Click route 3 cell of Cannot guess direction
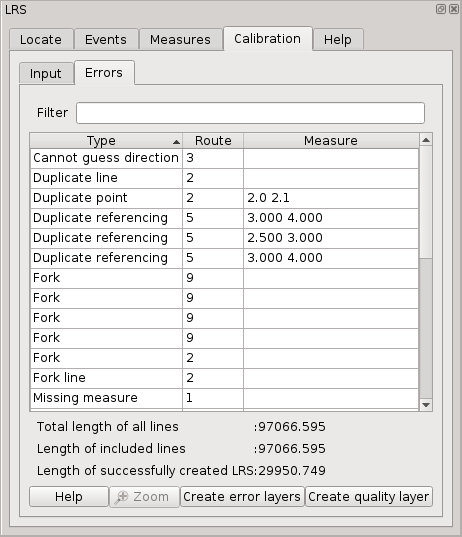 [x=213, y=158]
